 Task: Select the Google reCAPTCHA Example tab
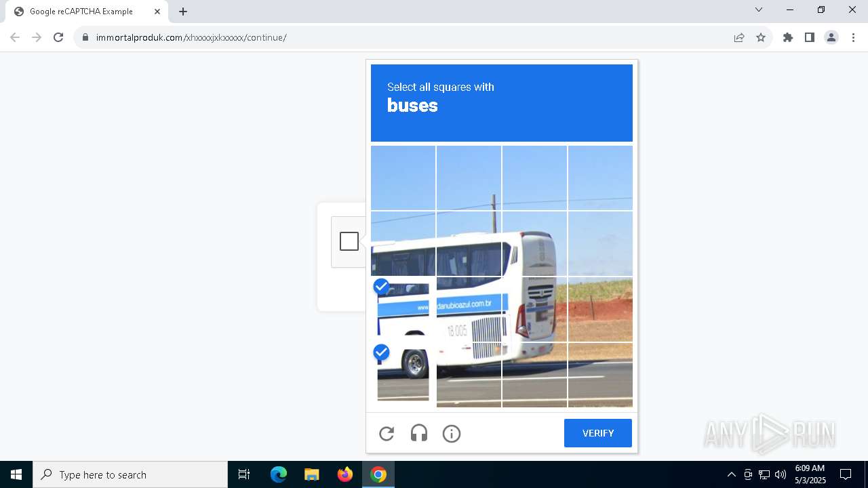coord(87,12)
